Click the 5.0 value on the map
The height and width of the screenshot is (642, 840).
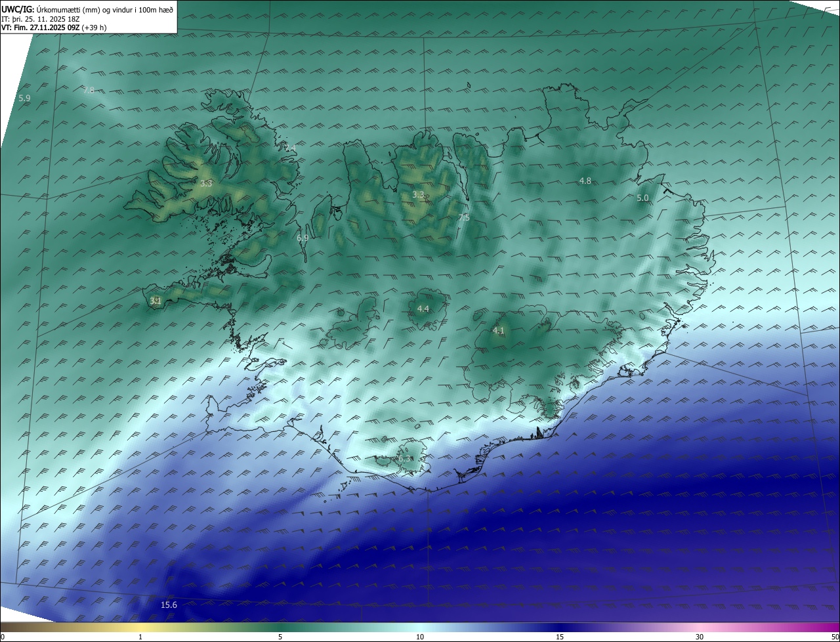(x=642, y=198)
